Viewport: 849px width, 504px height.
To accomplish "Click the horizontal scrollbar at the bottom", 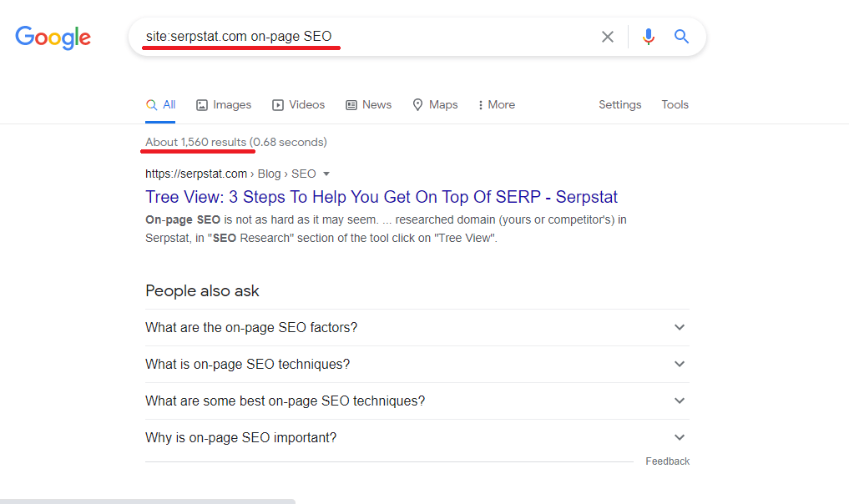I will pyautogui.click(x=148, y=501).
